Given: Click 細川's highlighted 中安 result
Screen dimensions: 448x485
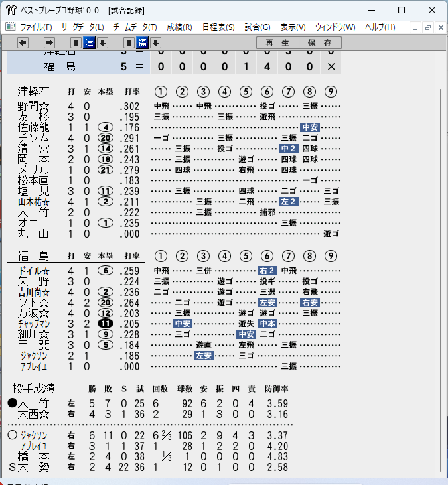Looking at the screenshot, I should pyautogui.click(x=246, y=334).
